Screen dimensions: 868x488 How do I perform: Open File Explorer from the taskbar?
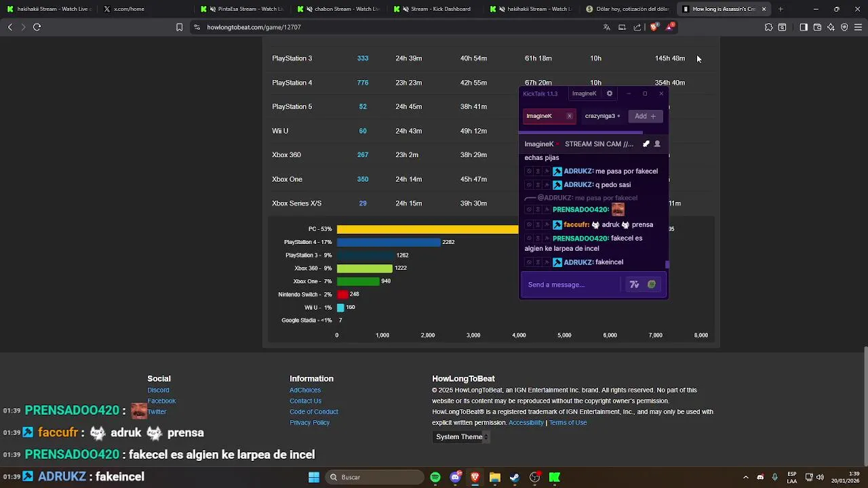coord(495,477)
